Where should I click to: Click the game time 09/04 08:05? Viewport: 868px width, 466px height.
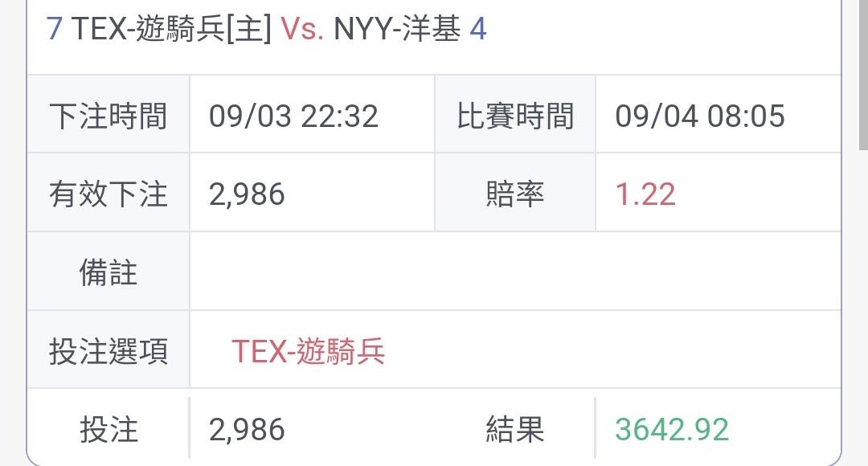pyautogui.click(x=700, y=117)
